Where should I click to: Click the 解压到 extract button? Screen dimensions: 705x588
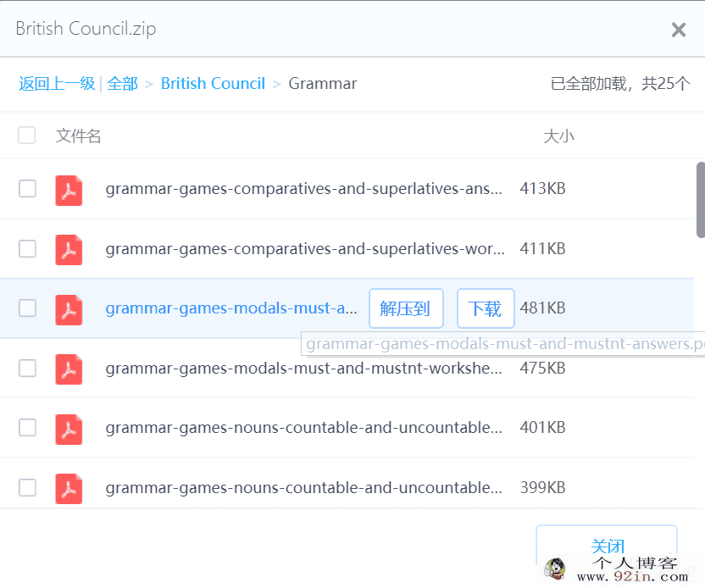(406, 308)
